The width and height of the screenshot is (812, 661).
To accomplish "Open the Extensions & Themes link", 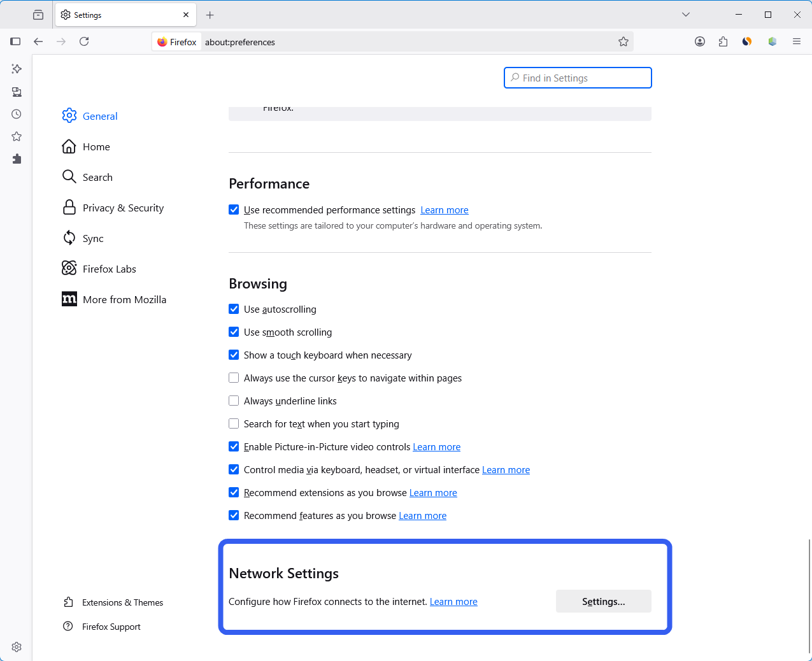I will [113, 602].
